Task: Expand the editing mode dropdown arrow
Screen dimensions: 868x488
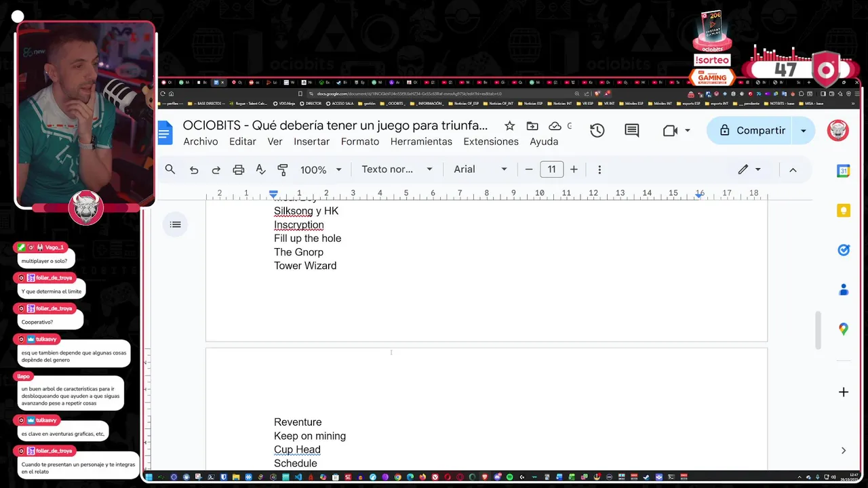Action: (x=758, y=169)
